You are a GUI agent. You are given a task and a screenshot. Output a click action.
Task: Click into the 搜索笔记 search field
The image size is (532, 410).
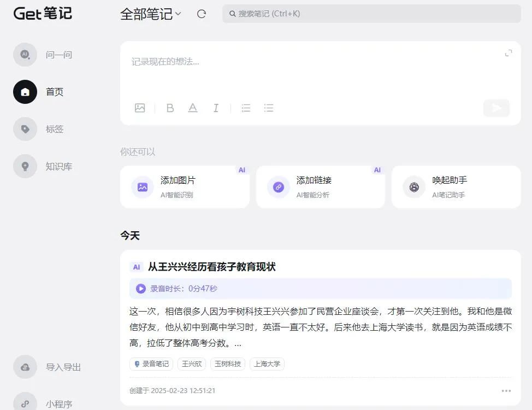coord(371,14)
